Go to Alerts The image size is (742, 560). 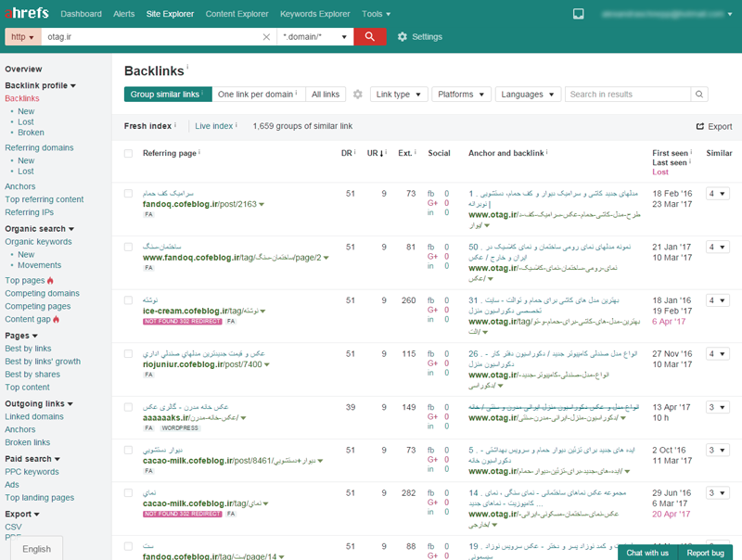(124, 14)
